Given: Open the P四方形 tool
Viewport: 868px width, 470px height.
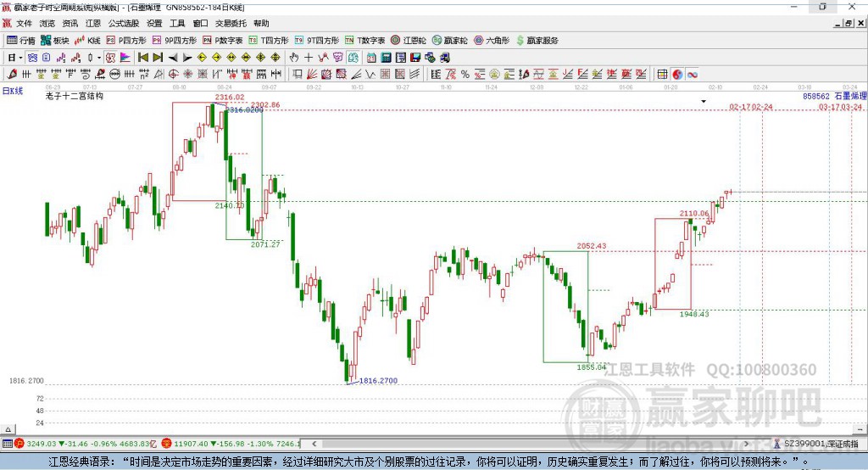Looking at the screenshot, I should pos(126,40).
